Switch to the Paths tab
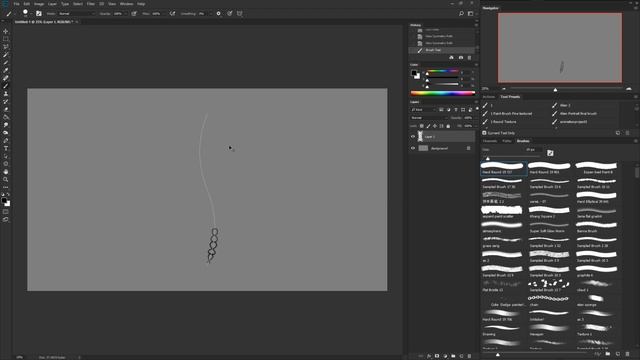640x360 pixels. click(x=507, y=141)
